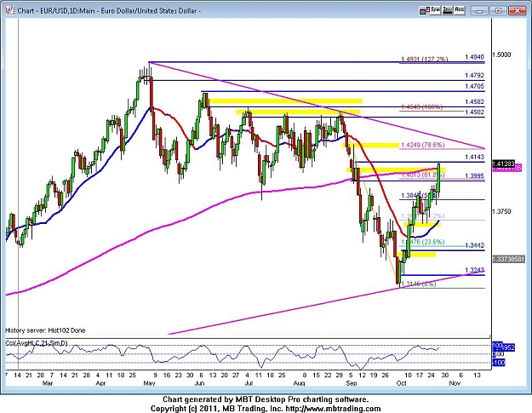Click the 1.4931 (127.2%) Fibonacci label
Viewport: 532px width, 413px height.
click(x=424, y=60)
